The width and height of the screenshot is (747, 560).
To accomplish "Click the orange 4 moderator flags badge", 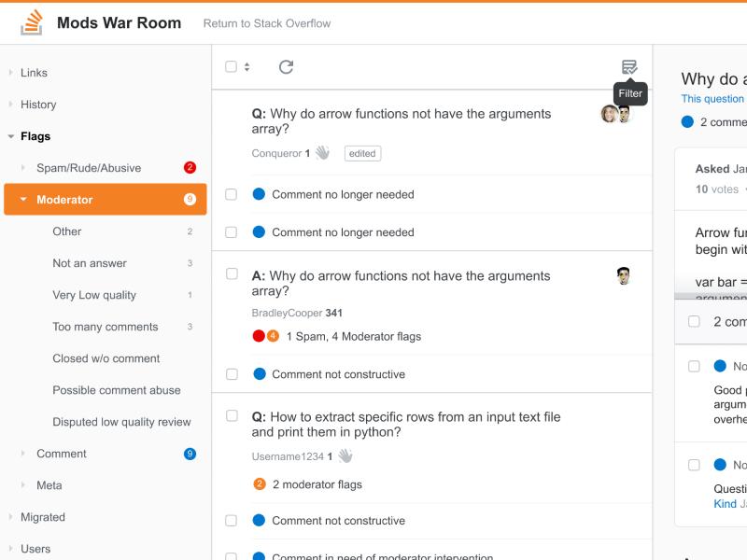I will 273,335.
